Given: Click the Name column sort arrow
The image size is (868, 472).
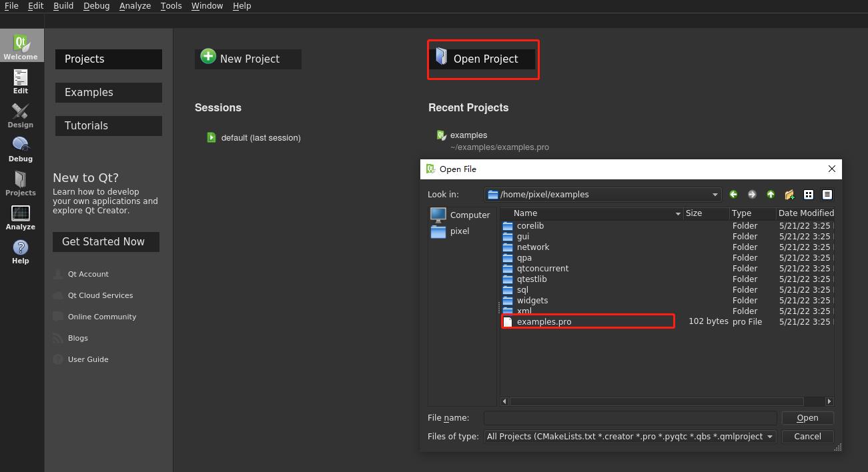Looking at the screenshot, I should (x=678, y=214).
